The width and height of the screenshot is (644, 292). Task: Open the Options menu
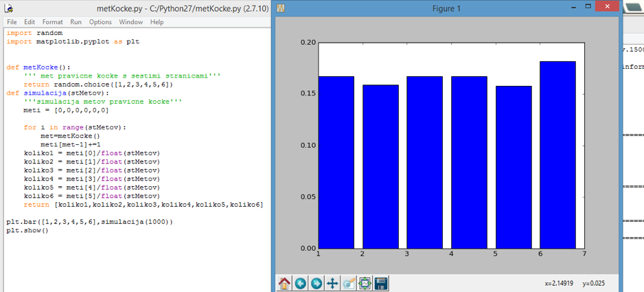100,22
